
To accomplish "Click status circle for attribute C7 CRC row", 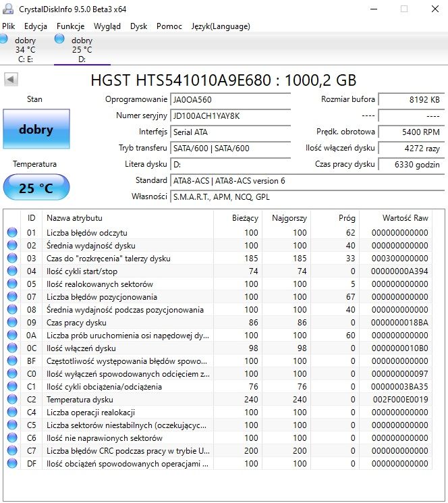I will [12, 450].
